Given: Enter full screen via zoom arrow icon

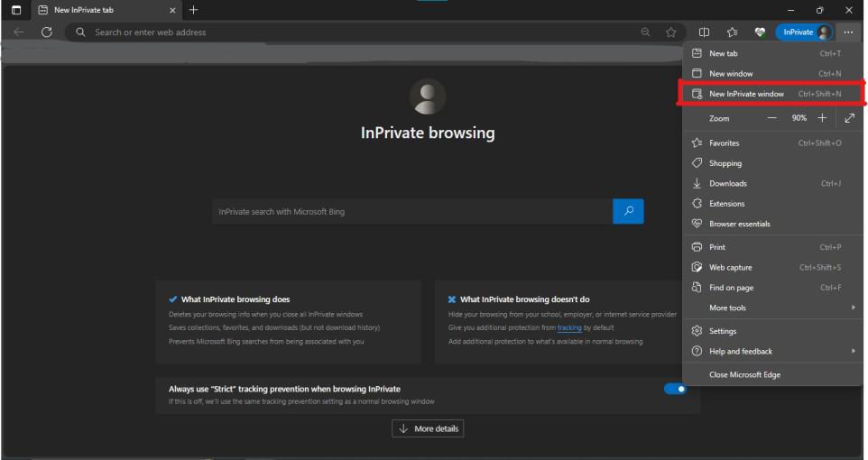Looking at the screenshot, I should [x=850, y=118].
